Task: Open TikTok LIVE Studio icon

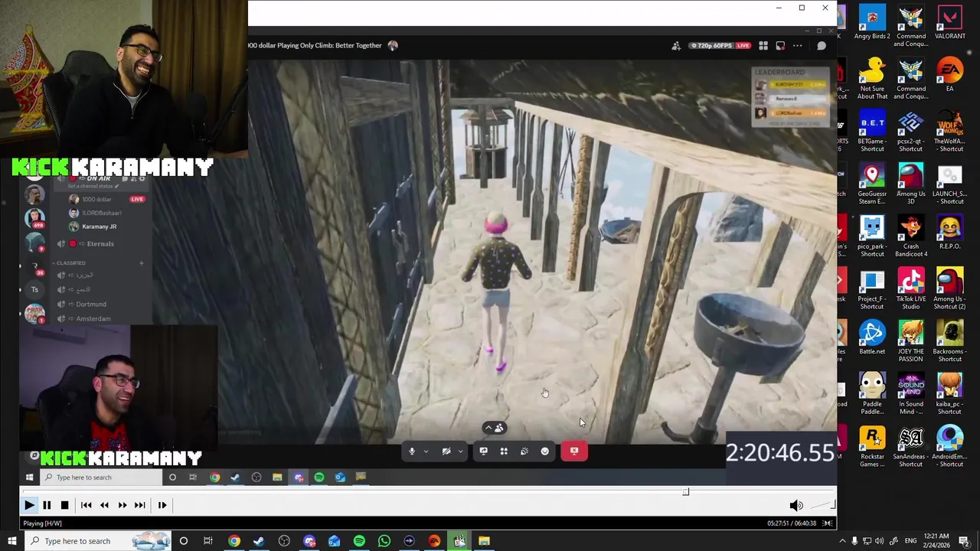Action: coord(910,289)
